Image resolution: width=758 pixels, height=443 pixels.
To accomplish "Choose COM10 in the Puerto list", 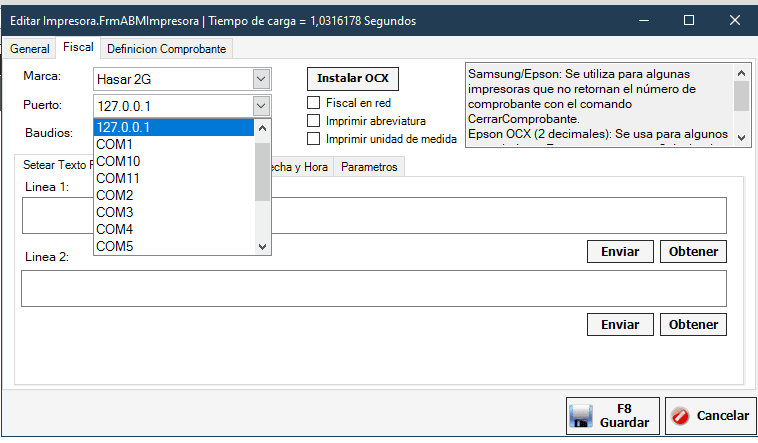I will (174, 161).
